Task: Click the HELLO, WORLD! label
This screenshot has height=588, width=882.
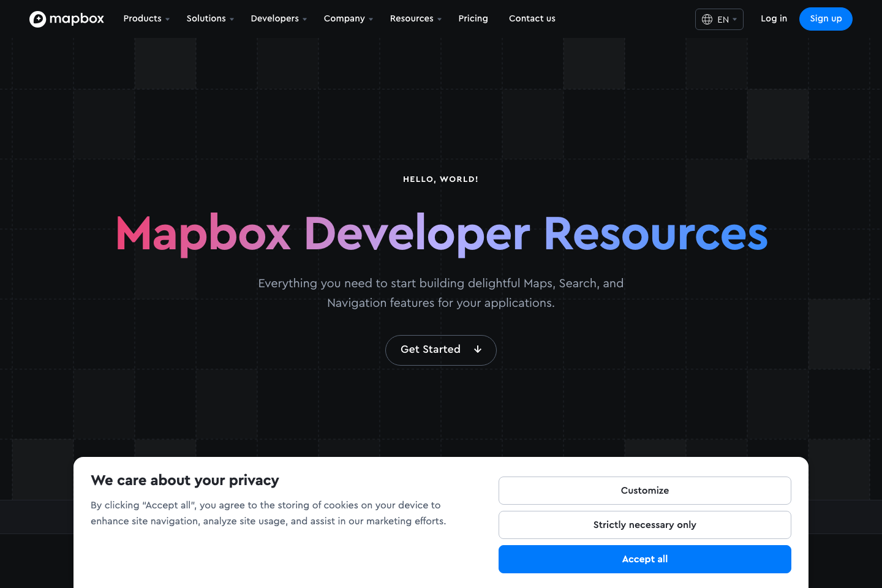Action: 441,179
